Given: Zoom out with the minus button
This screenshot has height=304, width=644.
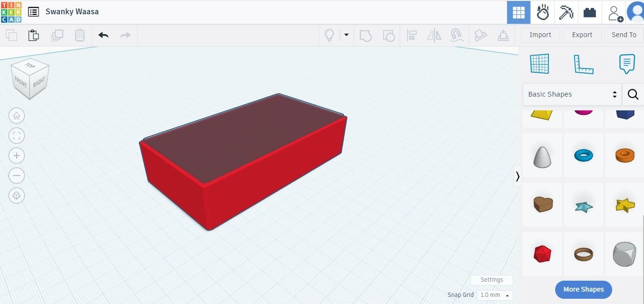Looking at the screenshot, I should point(17,176).
